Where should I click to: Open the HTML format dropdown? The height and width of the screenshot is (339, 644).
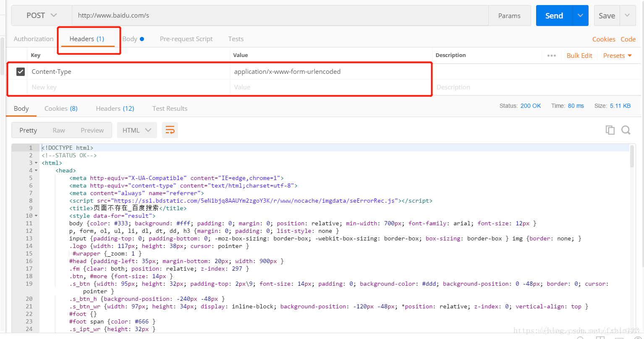[x=137, y=130]
